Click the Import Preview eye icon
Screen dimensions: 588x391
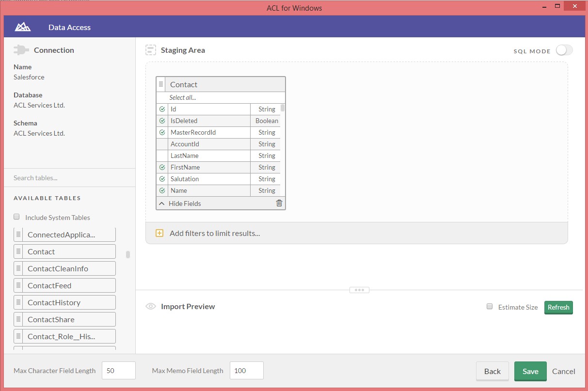click(x=151, y=306)
